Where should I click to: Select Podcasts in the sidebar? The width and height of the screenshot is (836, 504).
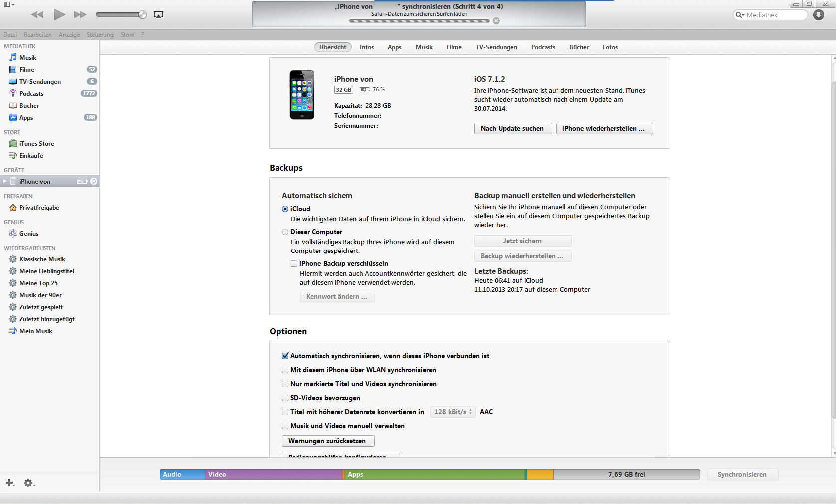click(x=50, y=94)
